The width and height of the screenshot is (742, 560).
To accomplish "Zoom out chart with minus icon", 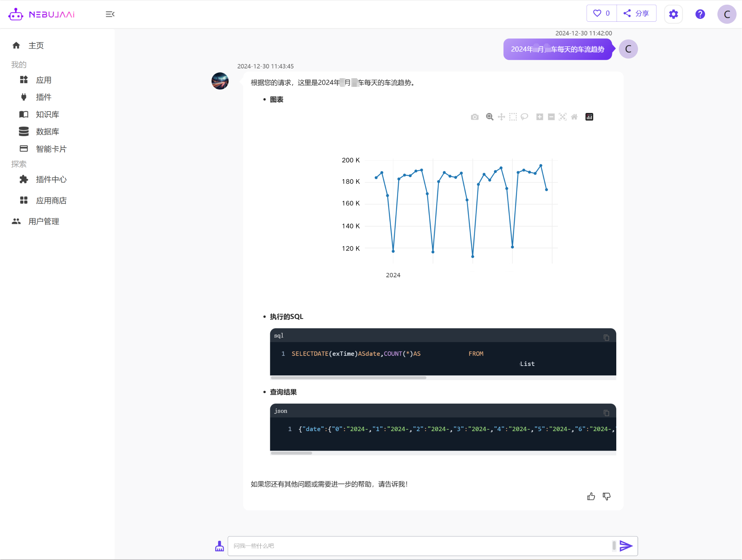I will pyautogui.click(x=551, y=117).
